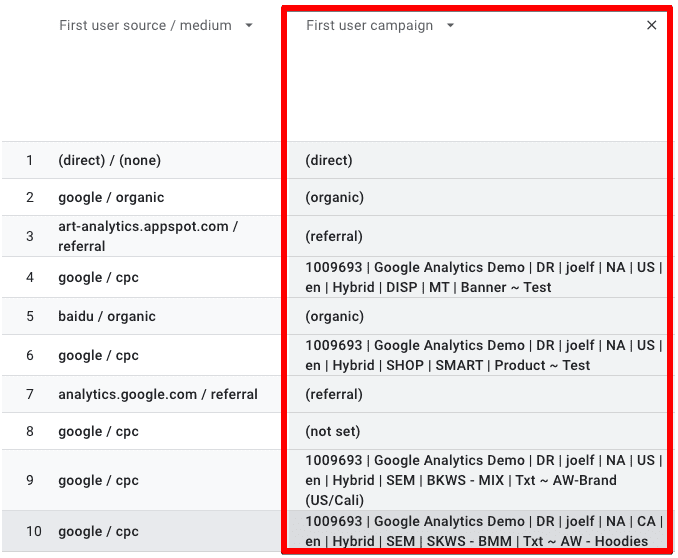Image resolution: width=678 pixels, height=558 pixels.
Task: Click the AW - Hoodies campaign cell
Action: point(480,531)
